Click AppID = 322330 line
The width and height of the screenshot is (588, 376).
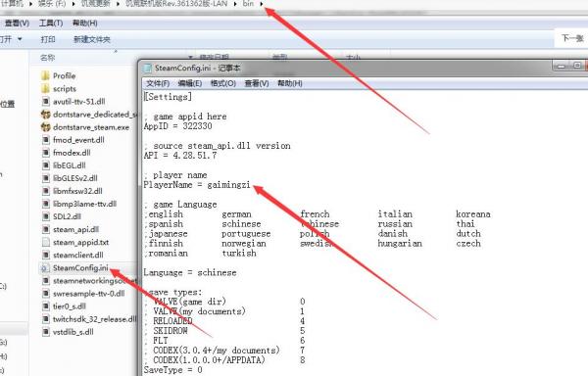[177, 126]
